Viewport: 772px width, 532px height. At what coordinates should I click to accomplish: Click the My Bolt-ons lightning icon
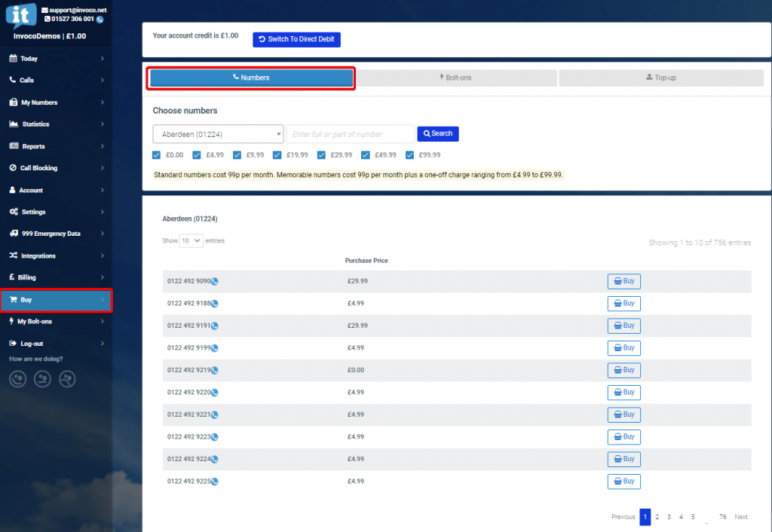[x=11, y=321]
